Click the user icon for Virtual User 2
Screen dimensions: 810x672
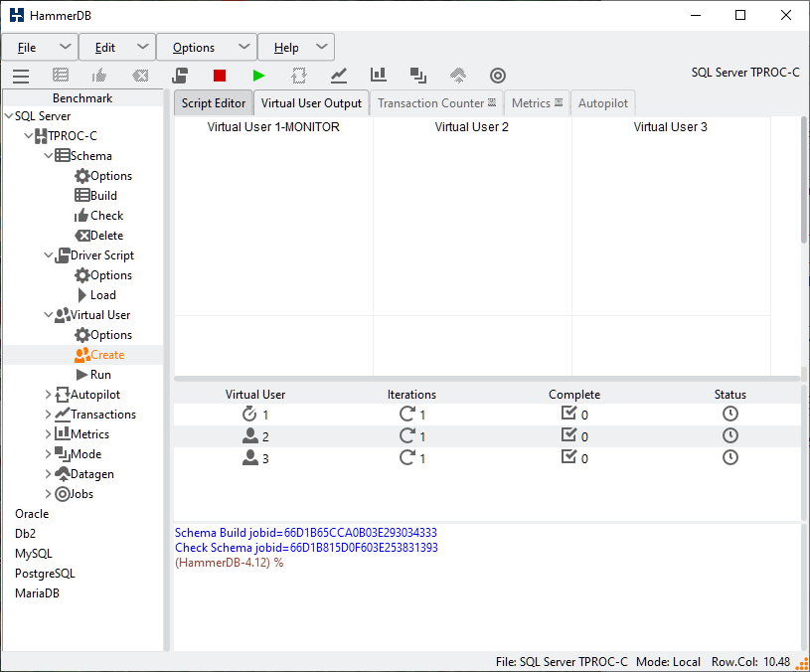[250, 436]
